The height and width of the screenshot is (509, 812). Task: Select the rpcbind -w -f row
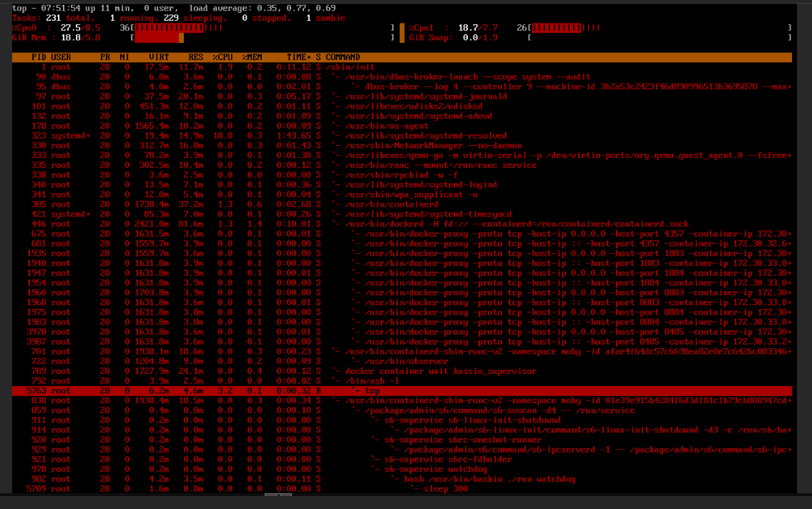coord(402,175)
